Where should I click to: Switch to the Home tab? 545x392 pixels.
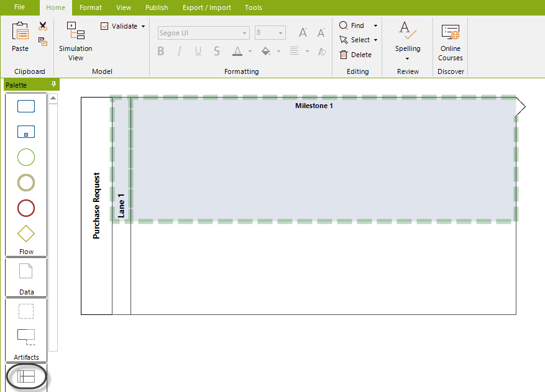click(55, 7)
